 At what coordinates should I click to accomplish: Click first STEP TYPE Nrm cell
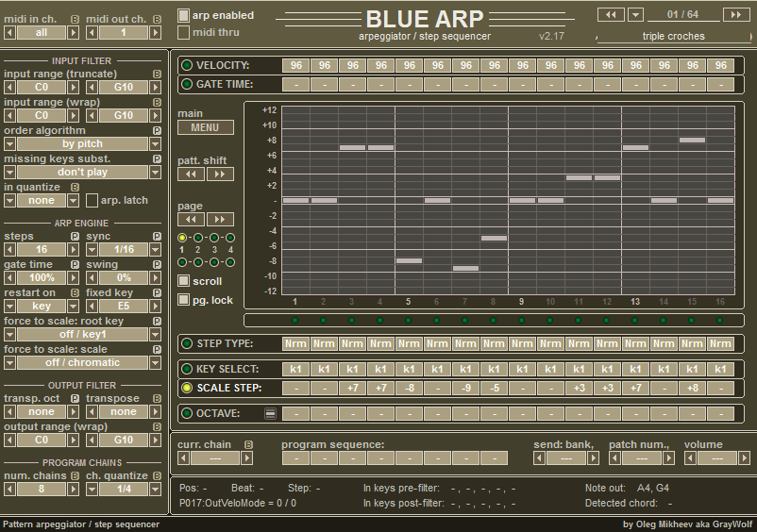(296, 343)
